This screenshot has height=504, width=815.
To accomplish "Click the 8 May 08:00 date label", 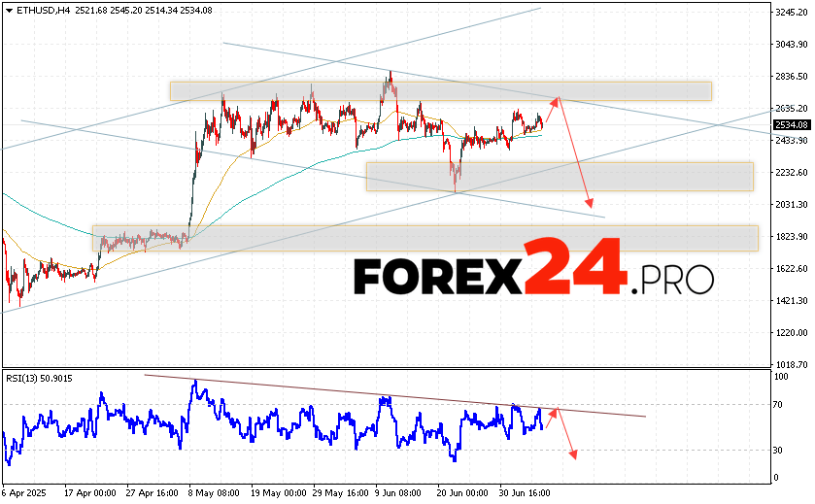I will pyautogui.click(x=214, y=492).
